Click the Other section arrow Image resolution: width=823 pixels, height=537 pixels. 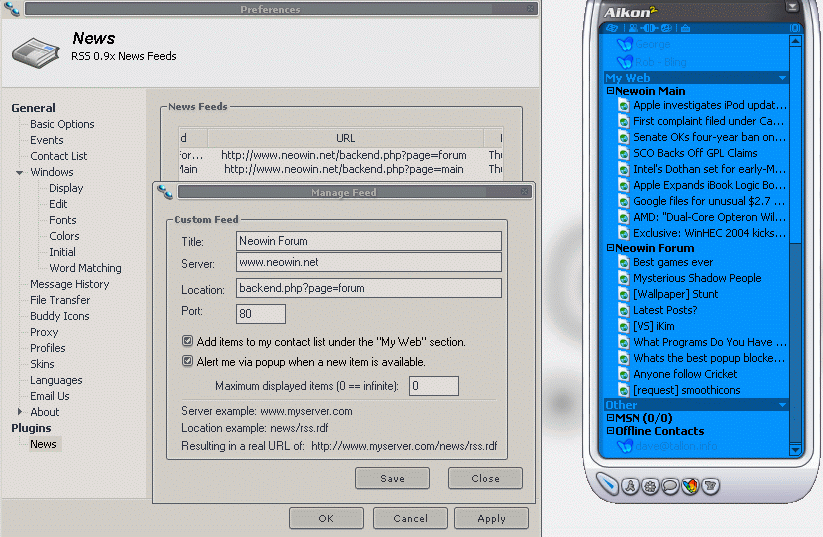click(x=782, y=405)
